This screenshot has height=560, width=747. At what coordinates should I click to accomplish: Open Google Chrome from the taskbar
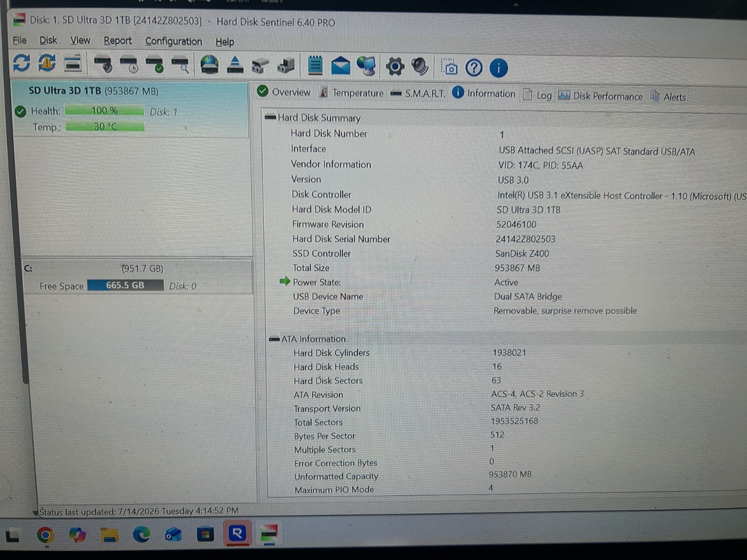pos(45,535)
